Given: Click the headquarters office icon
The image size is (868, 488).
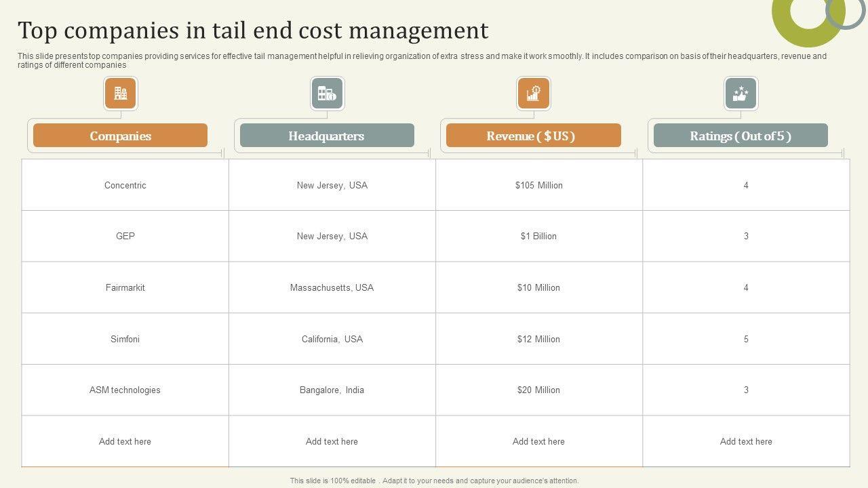Looking at the screenshot, I should point(327,94).
